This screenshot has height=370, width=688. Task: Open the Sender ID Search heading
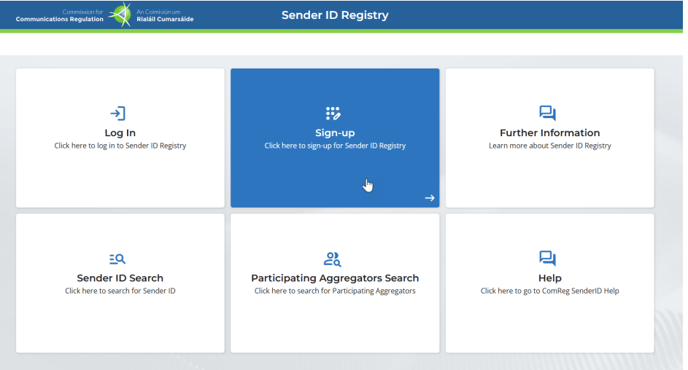point(120,278)
